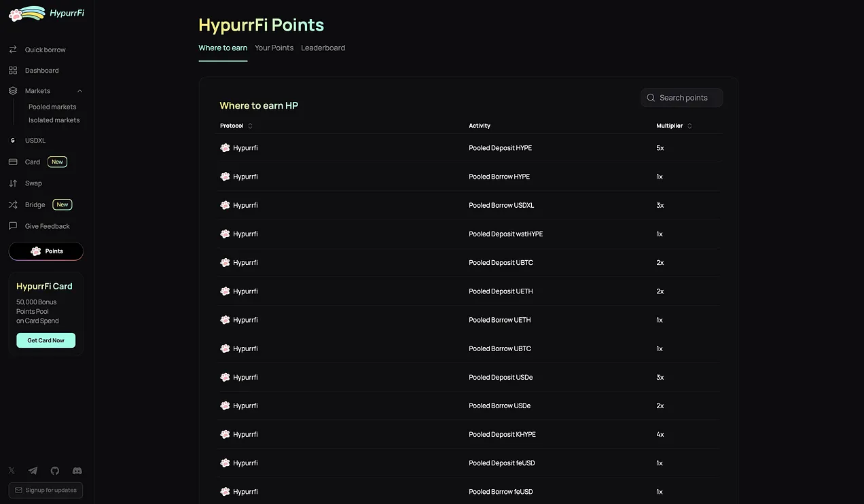Click the Get Card Now button
Image resolution: width=864 pixels, height=504 pixels.
pos(46,340)
